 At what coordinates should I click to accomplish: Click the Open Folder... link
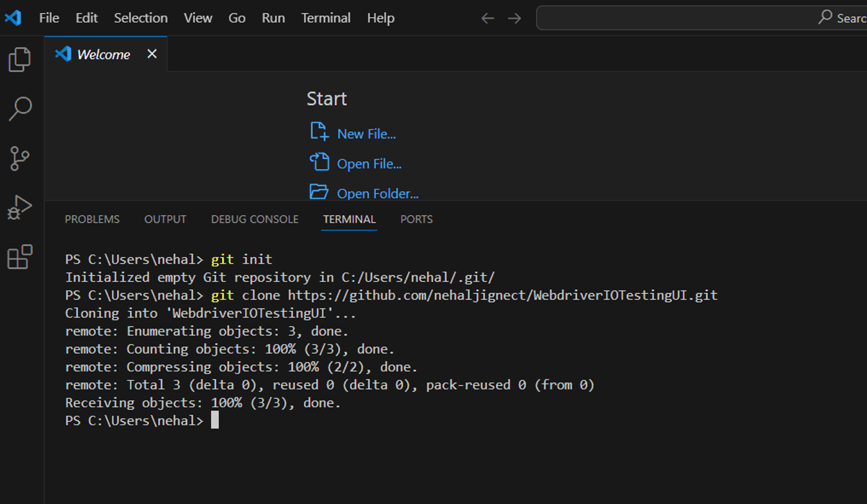(378, 194)
